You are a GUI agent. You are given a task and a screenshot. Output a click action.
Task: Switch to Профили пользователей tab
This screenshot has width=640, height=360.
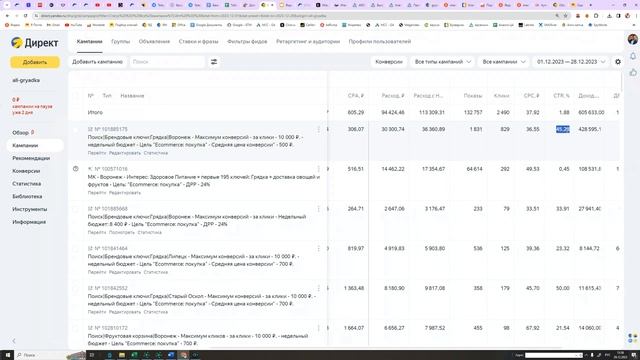point(380,42)
